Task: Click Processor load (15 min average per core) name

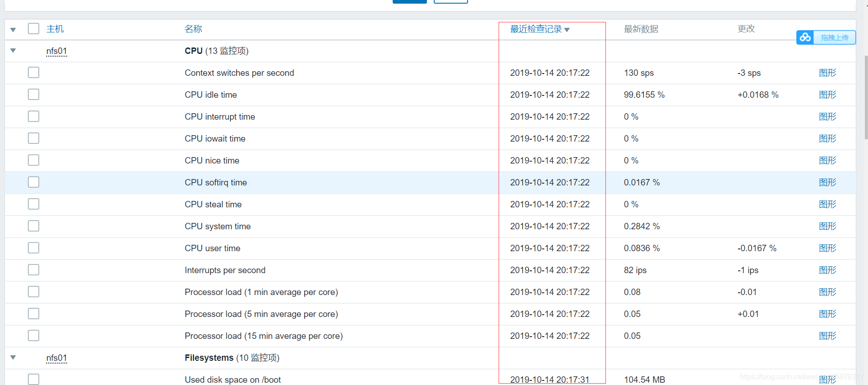Action: coord(264,336)
